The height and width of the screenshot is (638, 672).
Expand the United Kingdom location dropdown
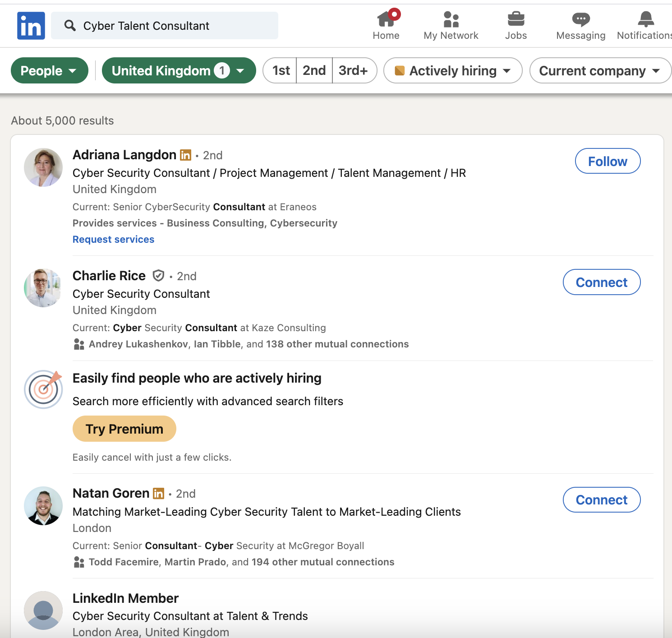click(179, 70)
